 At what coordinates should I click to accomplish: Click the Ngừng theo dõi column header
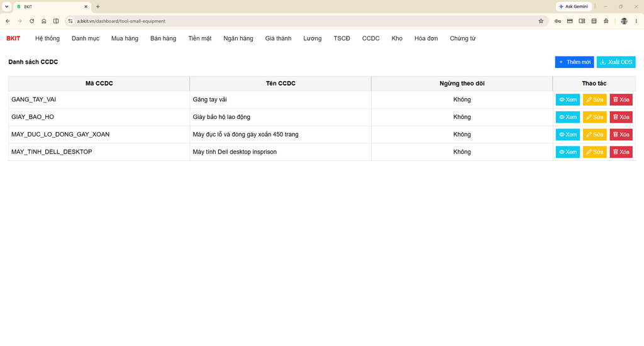coord(462,84)
